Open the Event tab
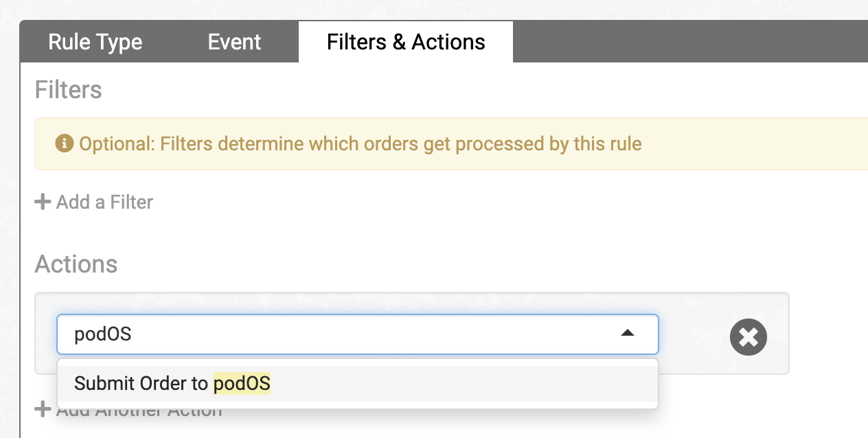 pyautogui.click(x=234, y=42)
